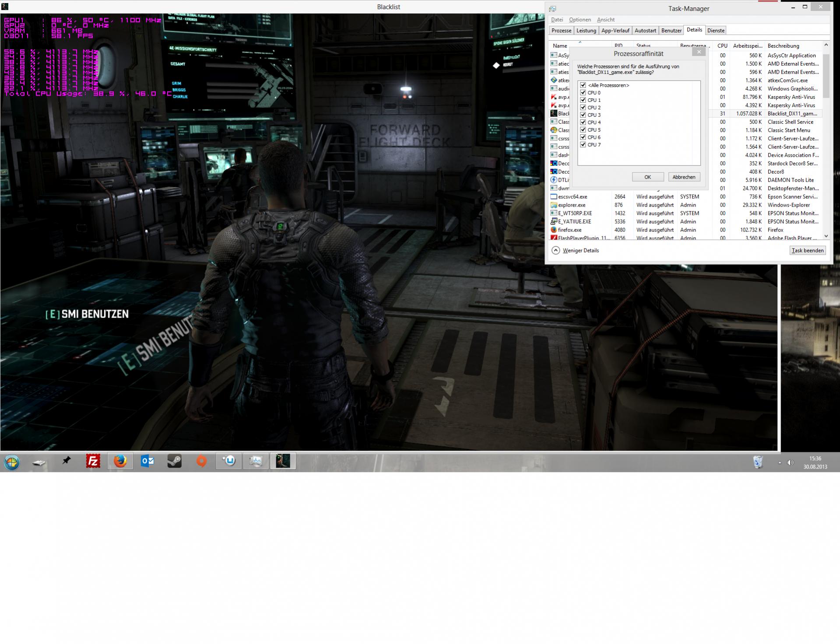Select the E_YATIIUE.EXE process icon

pos(554,222)
